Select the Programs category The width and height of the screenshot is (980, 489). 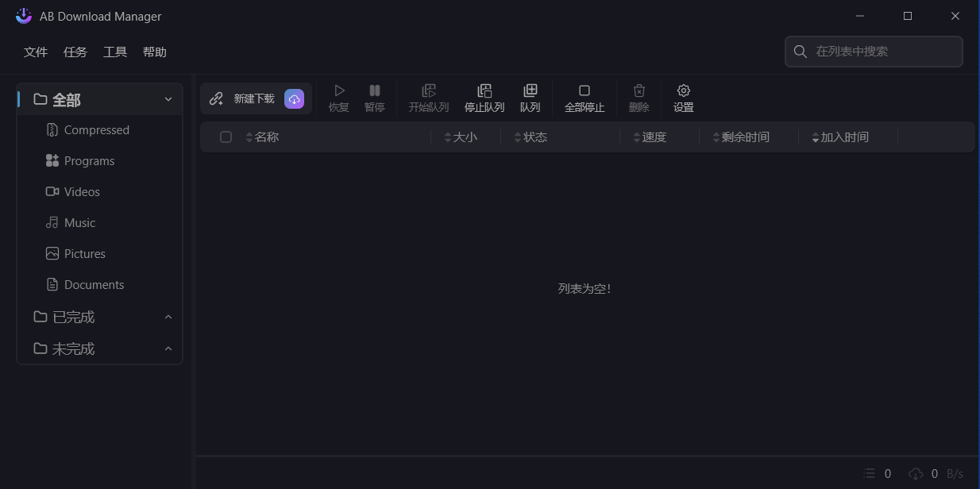click(x=99, y=161)
